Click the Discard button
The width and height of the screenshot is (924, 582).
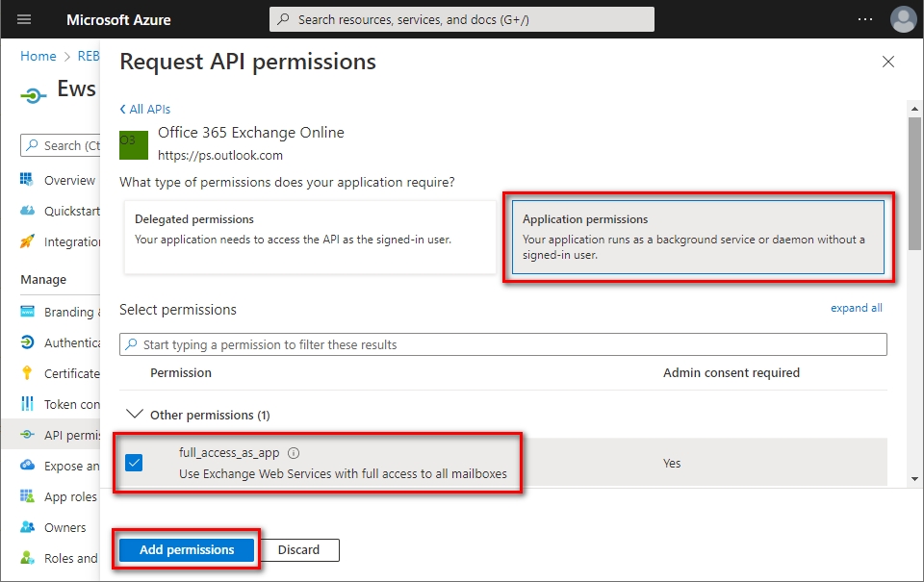[298, 549]
